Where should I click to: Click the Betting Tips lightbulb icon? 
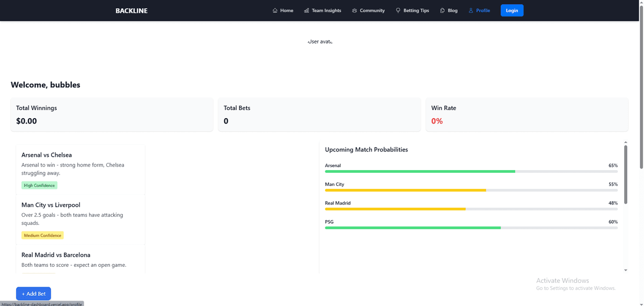coord(398,11)
